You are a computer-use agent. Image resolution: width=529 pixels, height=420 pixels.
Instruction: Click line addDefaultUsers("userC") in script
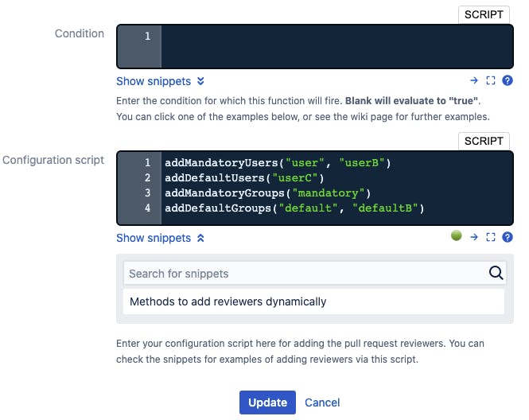tap(244, 177)
